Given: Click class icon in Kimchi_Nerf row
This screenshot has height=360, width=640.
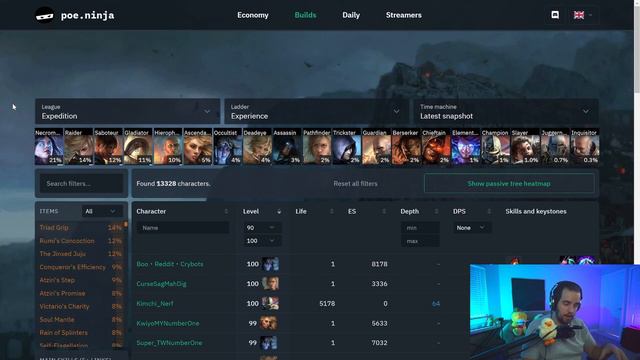Looking at the screenshot, I should 270,303.
